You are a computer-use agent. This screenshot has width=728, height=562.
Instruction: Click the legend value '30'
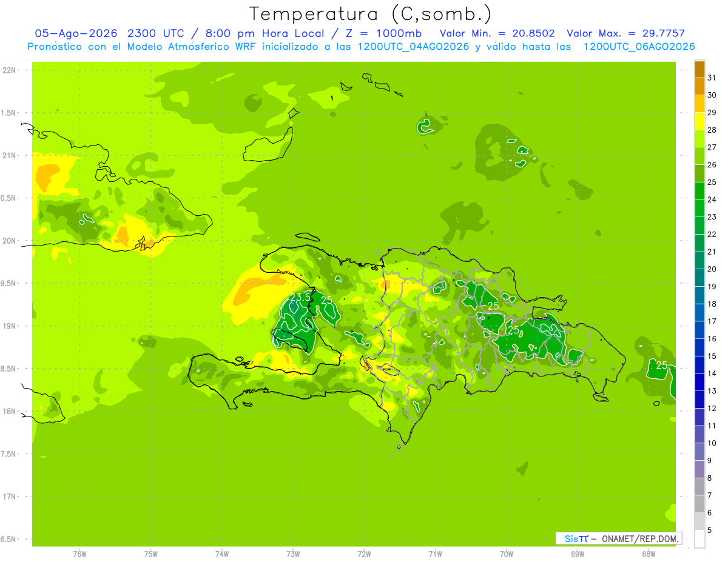click(x=712, y=95)
